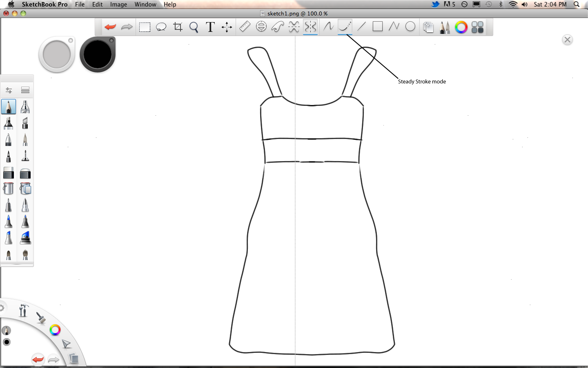
Task: Close the toolbar with X button
Action: [567, 40]
